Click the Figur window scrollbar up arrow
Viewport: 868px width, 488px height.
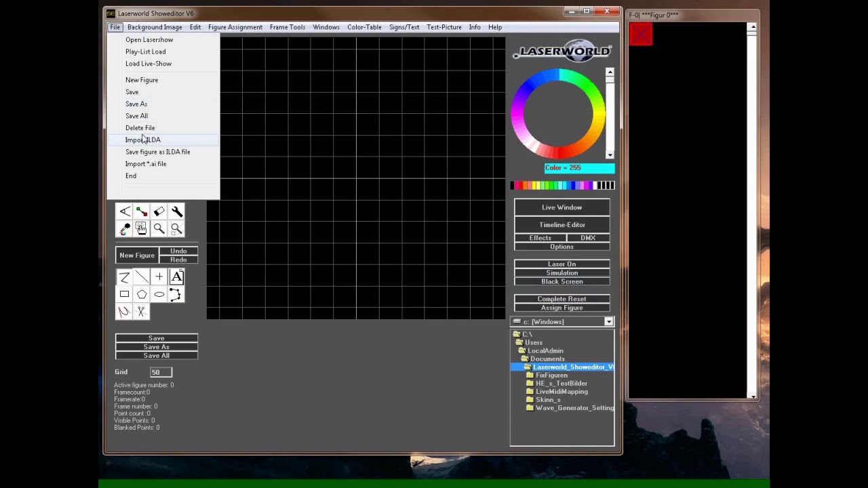(752, 28)
